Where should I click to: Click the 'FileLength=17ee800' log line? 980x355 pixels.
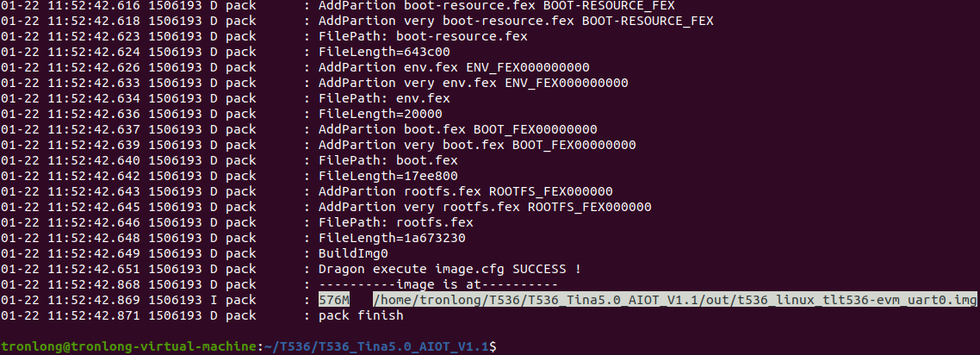(x=388, y=177)
